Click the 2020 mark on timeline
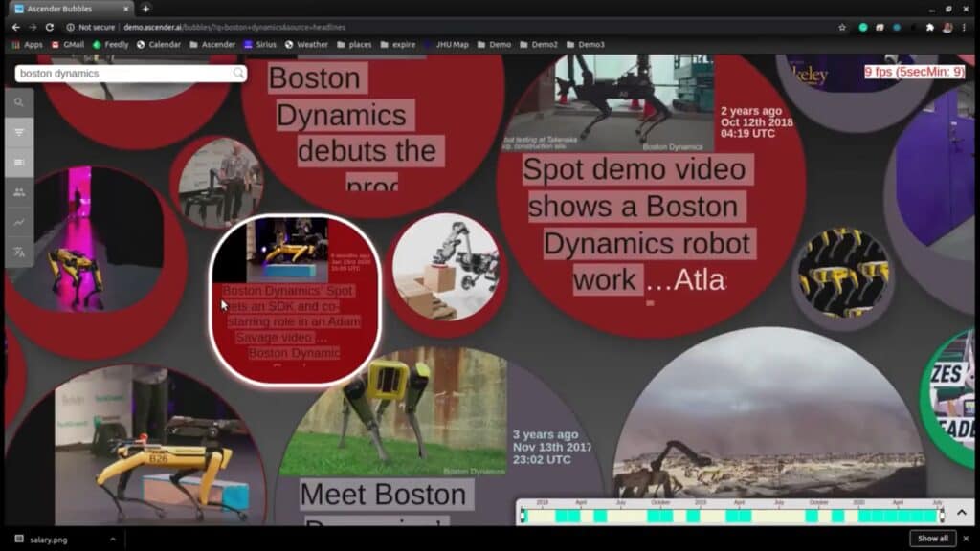Screen dimensions: 980x551 coord(858,502)
